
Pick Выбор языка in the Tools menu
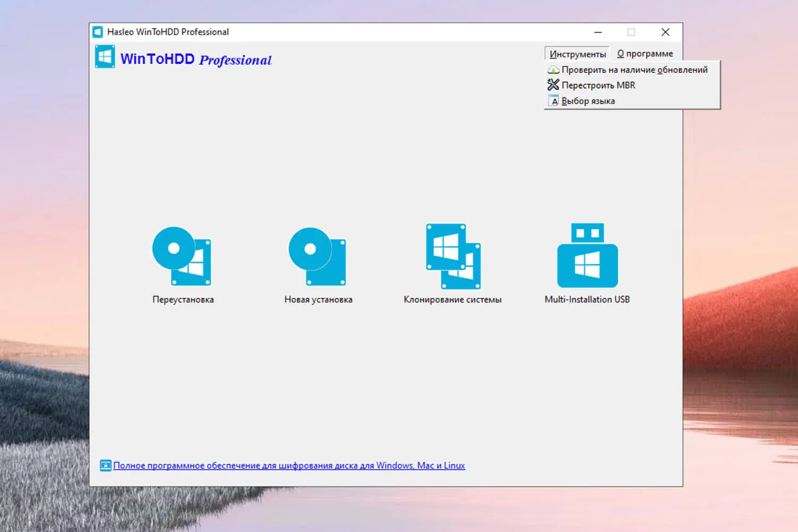pos(588,101)
